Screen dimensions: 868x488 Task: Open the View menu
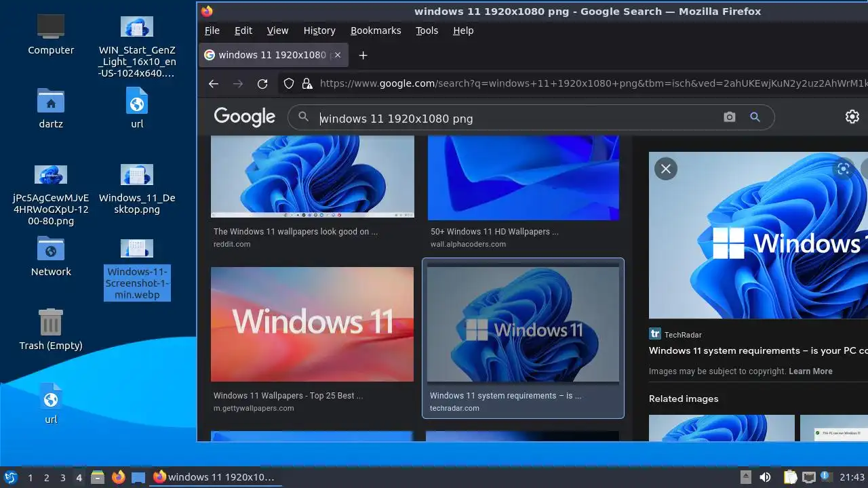(x=277, y=30)
